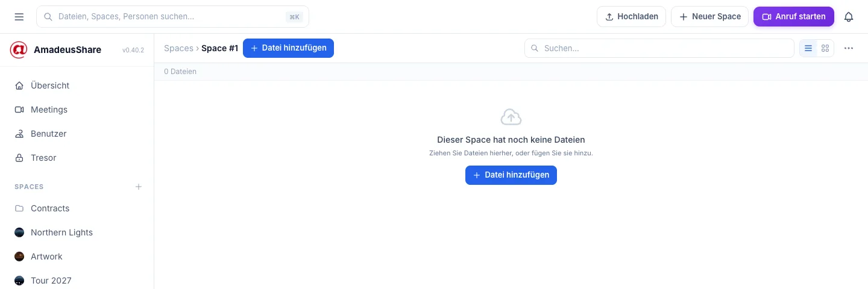Click the centered Datei hinzufügen button

point(511,175)
